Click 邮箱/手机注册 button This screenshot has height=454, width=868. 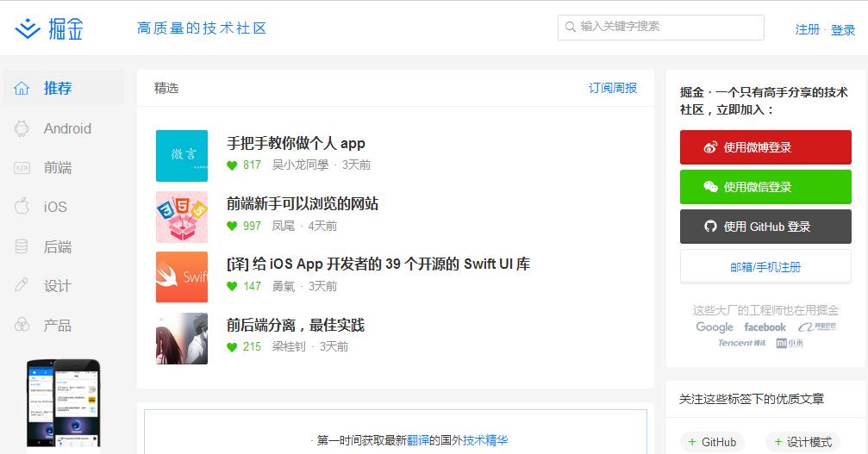[x=765, y=266]
